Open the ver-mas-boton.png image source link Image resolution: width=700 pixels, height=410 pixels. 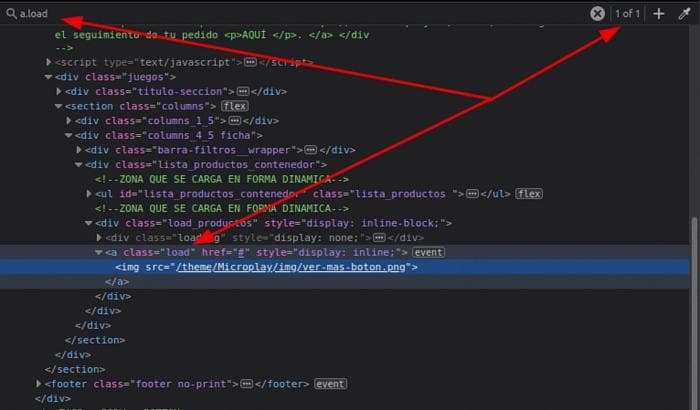(291, 267)
